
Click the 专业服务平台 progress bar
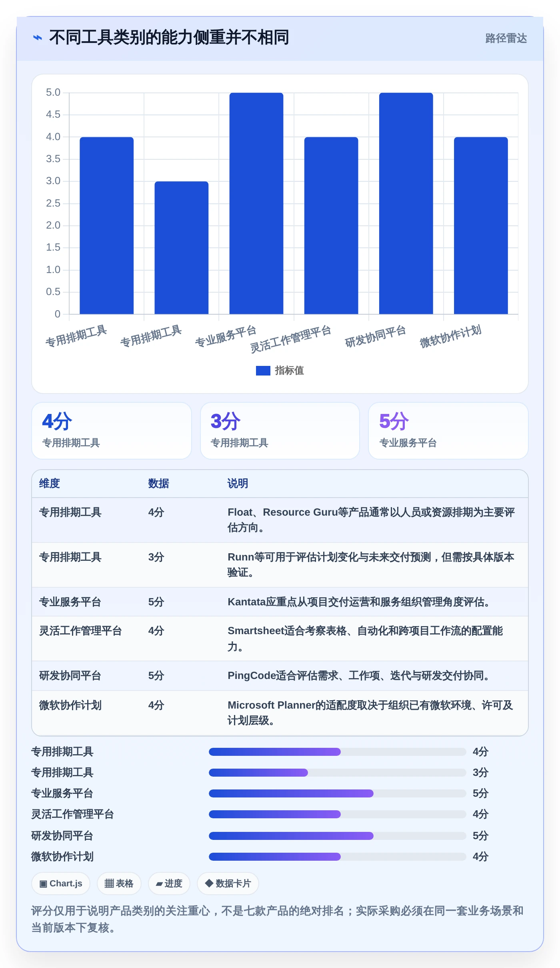(x=337, y=793)
